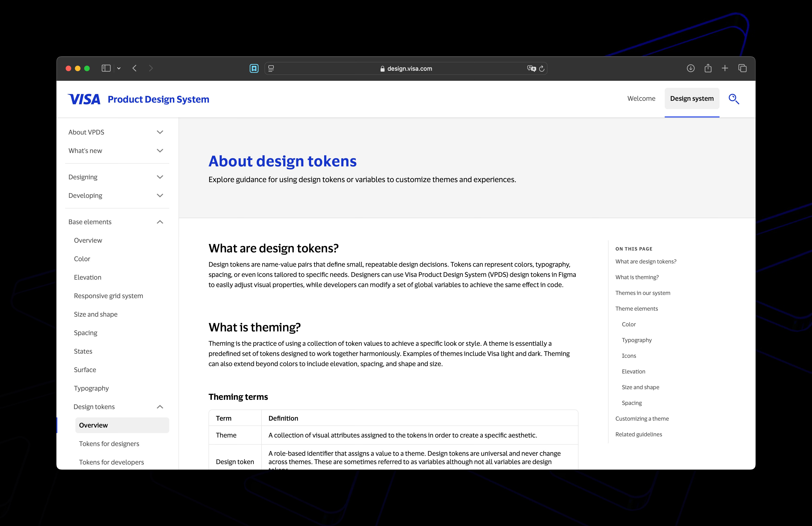The height and width of the screenshot is (526, 812).
Task: Switch to the Welcome tab
Action: pyautogui.click(x=641, y=99)
